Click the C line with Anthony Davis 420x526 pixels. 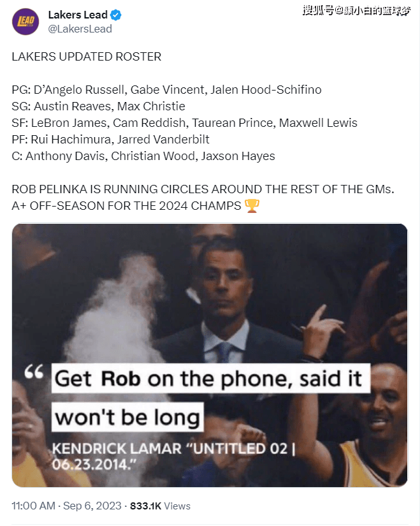coord(143,156)
